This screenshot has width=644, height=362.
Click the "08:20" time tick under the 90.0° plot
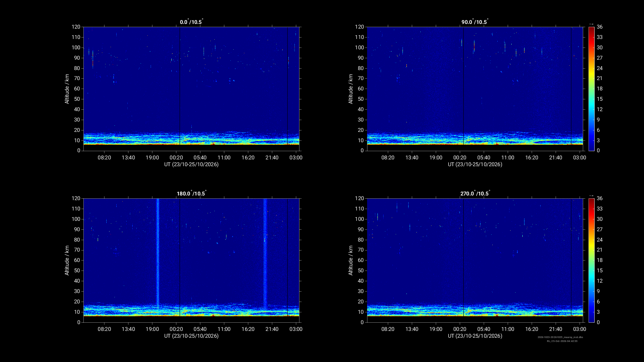[388, 158]
